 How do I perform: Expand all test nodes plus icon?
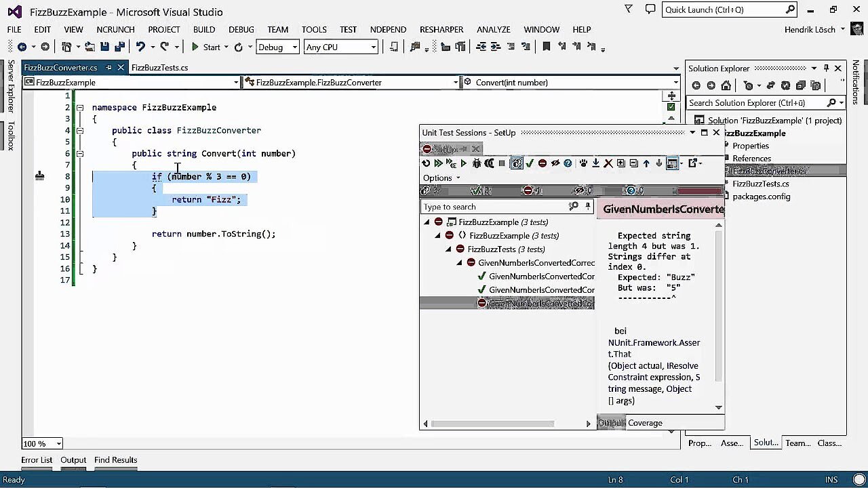(621, 163)
